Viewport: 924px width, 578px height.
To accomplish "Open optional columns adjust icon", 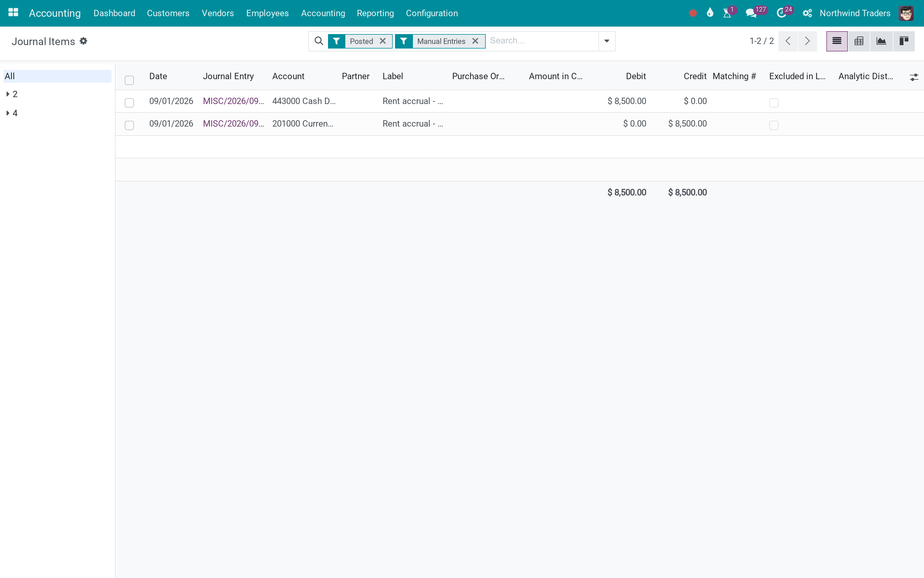I will 914,77.
